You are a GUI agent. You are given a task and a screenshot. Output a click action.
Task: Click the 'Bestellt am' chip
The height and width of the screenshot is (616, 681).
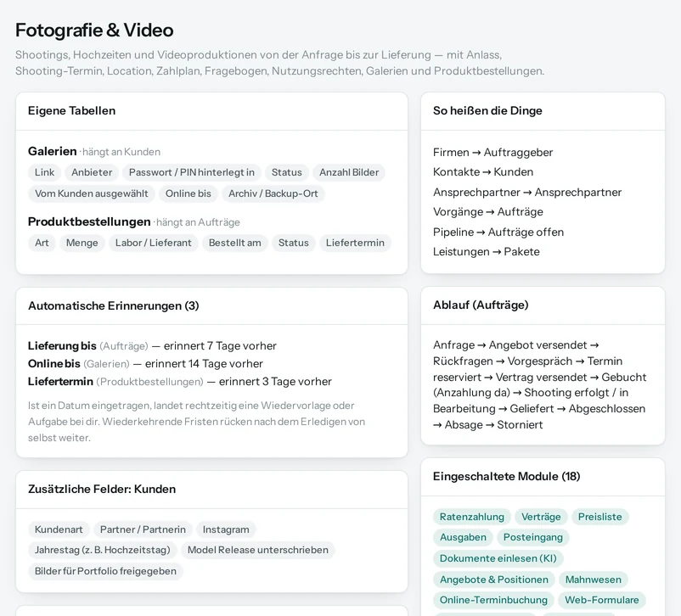(235, 243)
